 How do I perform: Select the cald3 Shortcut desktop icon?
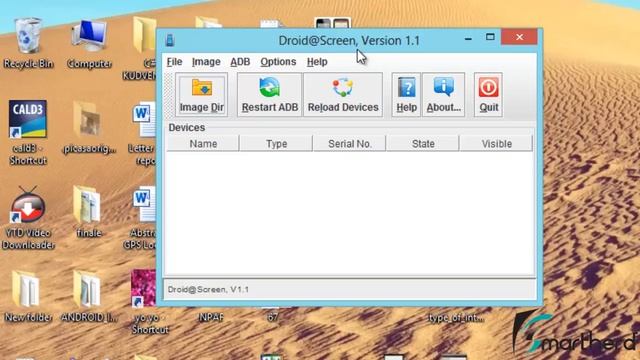tap(28, 133)
